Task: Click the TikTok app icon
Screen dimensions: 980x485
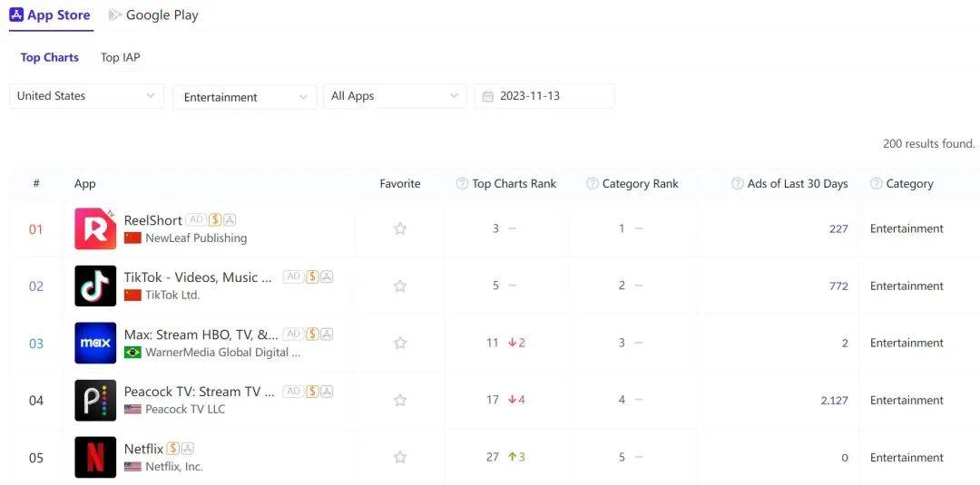Action: click(95, 286)
